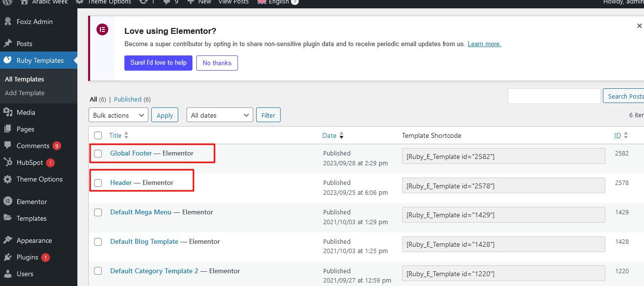Click the WordPress logo in admin bar
The image size is (644, 286).
pyautogui.click(x=7, y=2)
